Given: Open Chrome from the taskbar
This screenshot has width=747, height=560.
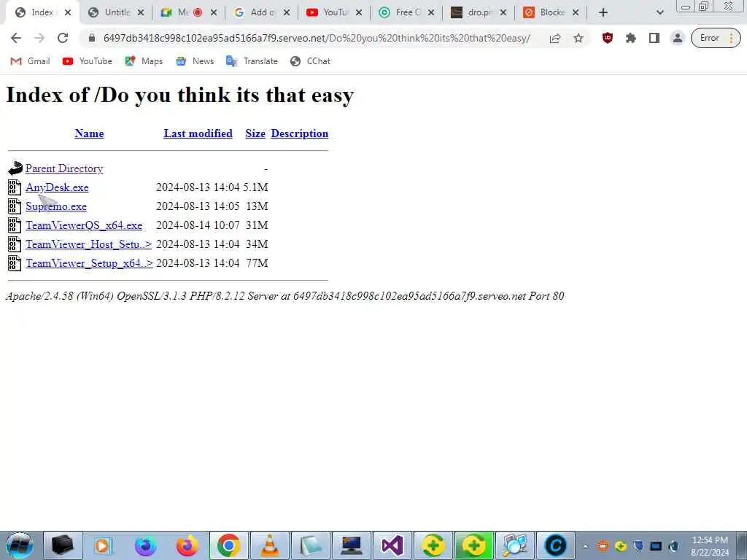Looking at the screenshot, I should click(x=228, y=545).
